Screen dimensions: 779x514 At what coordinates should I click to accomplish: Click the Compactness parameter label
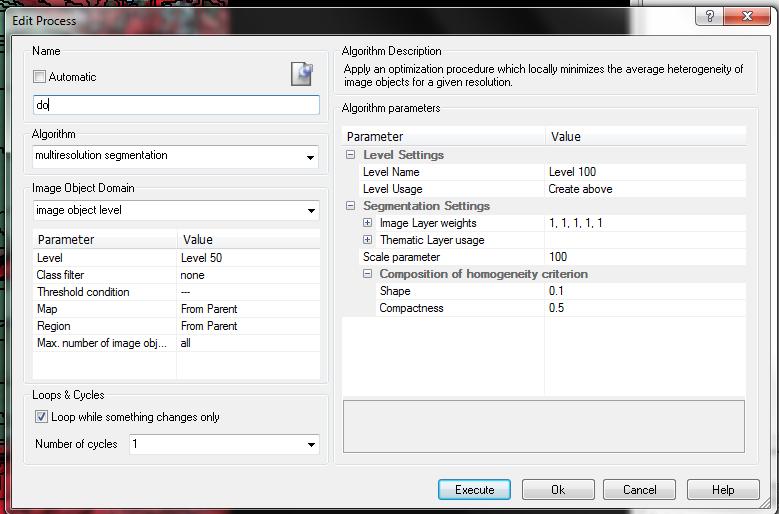click(x=411, y=308)
